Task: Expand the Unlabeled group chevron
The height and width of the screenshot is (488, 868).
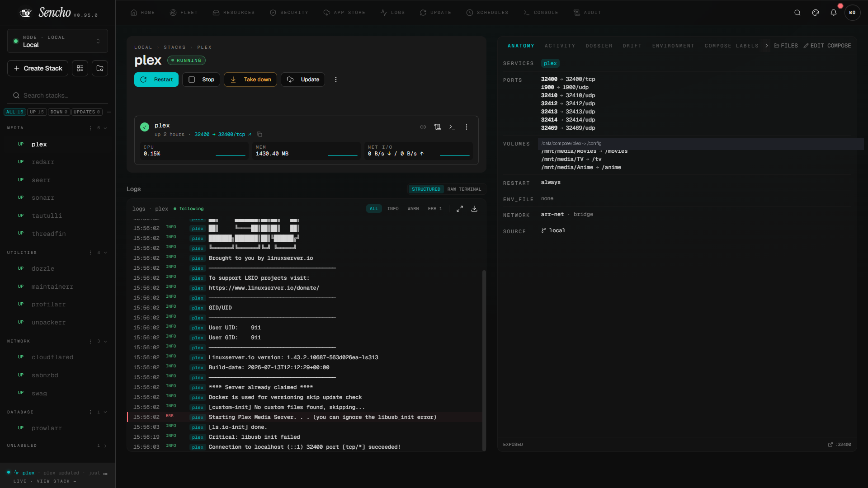Action: (x=105, y=446)
